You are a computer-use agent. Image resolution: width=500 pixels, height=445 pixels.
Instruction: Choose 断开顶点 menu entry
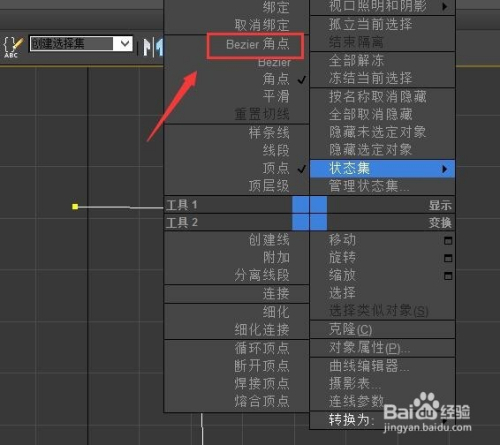[x=262, y=366]
